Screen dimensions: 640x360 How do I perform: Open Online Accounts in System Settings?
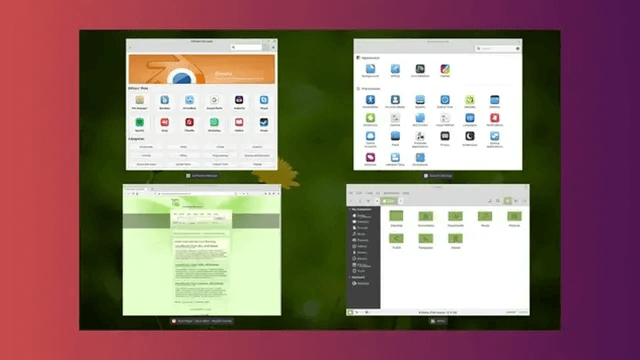pyautogui.click(x=370, y=139)
